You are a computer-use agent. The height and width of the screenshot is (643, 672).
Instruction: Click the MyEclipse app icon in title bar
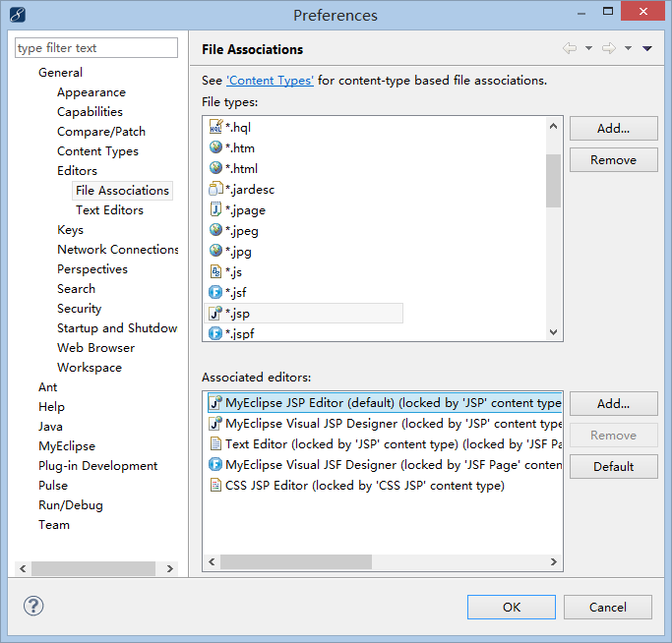(18, 15)
